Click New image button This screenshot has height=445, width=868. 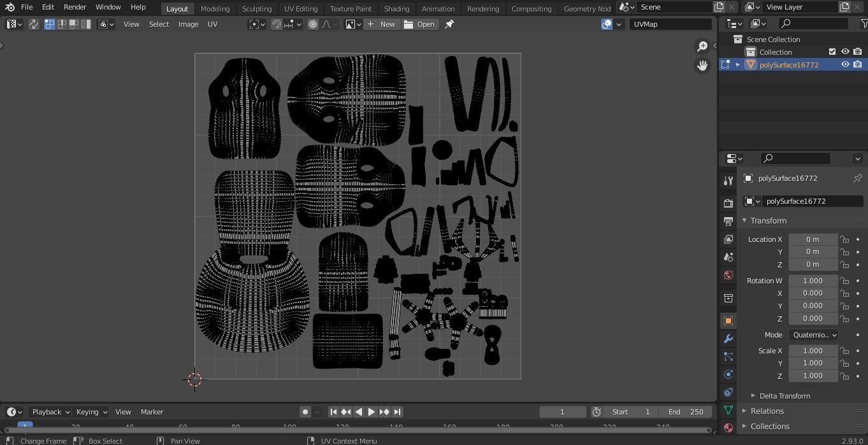tap(382, 24)
